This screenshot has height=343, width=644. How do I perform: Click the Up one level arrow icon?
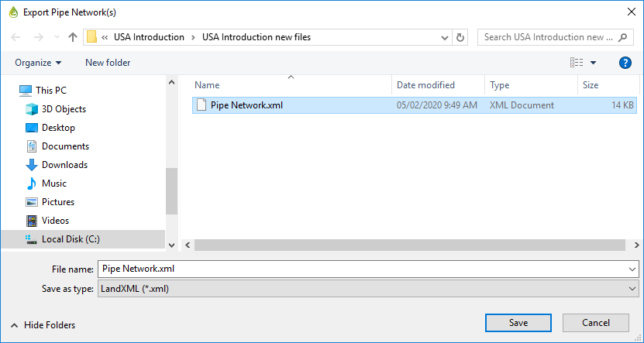tap(73, 37)
